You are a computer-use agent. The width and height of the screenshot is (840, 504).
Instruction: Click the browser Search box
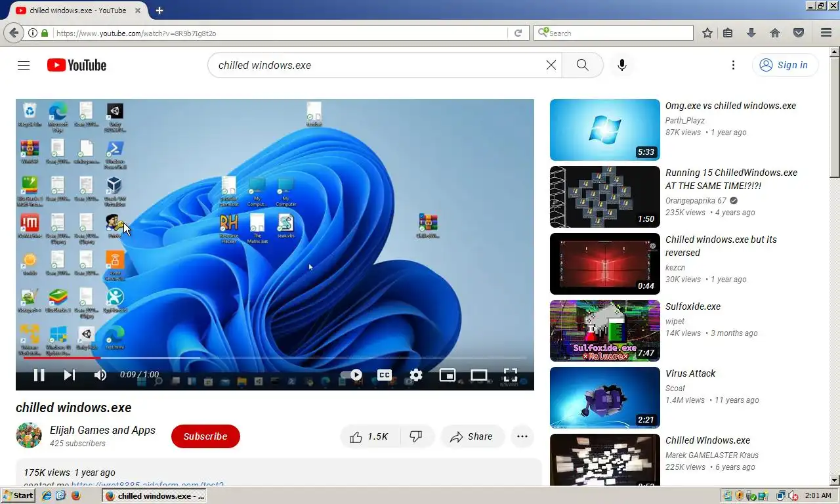pyautogui.click(x=614, y=33)
